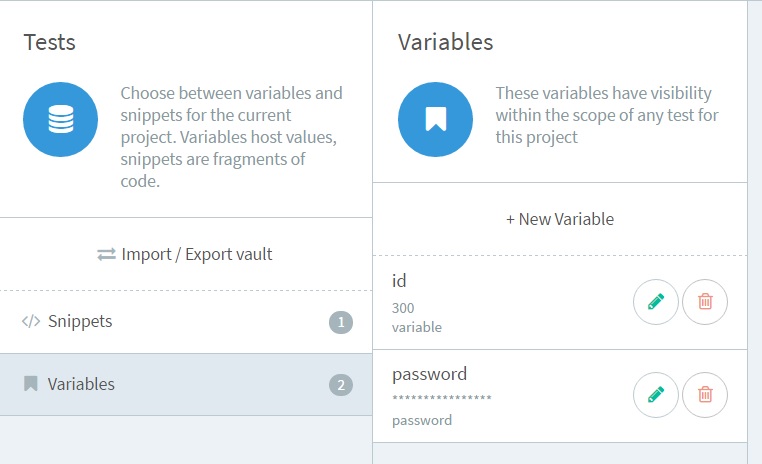Screen dimensions: 762x464
Task: Open the Import / Export vault option
Action: tap(196, 255)
